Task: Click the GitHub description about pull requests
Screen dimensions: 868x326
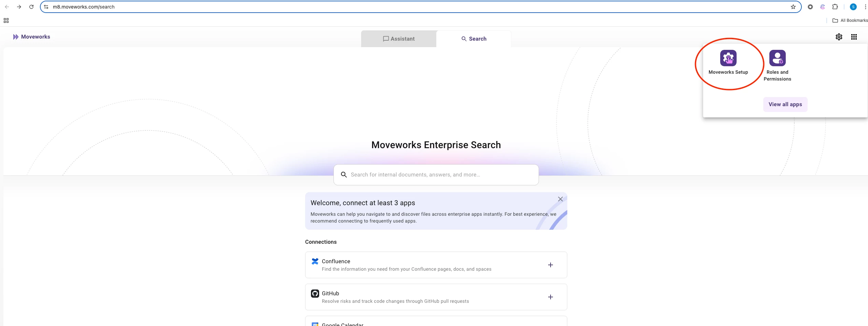Action: click(x=395, y=301)
